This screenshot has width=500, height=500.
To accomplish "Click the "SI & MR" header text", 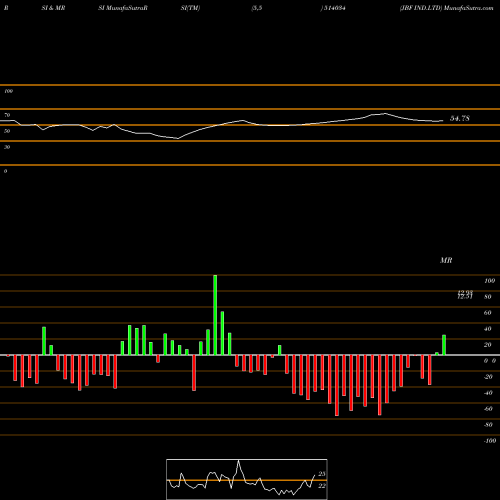I will click(53, 8).
